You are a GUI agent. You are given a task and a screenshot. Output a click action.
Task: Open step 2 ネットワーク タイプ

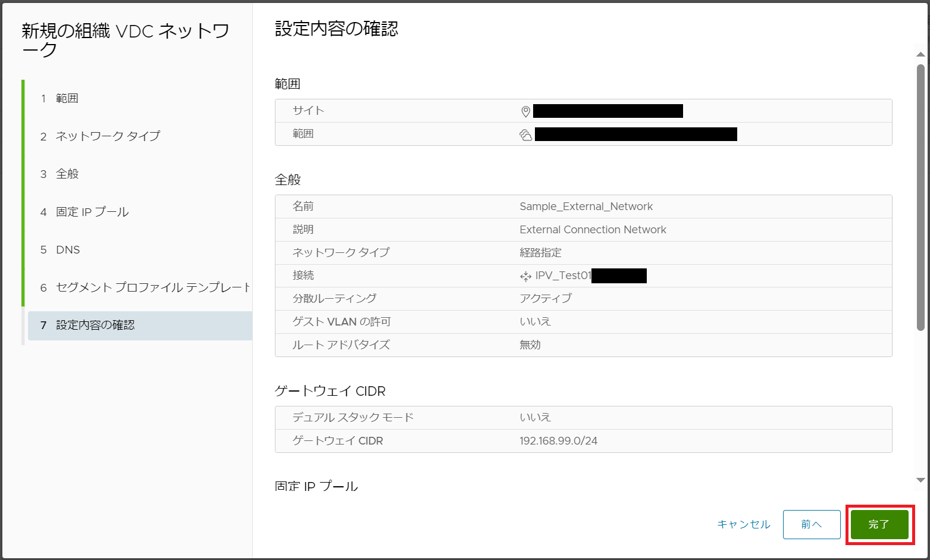[x=108, y=136]
